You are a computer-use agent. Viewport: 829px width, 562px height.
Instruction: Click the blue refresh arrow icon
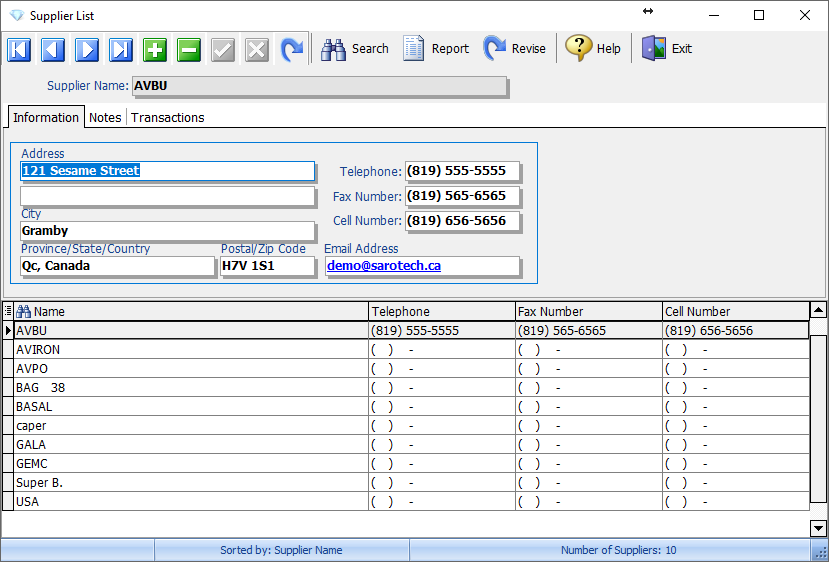tap(291, 49)
